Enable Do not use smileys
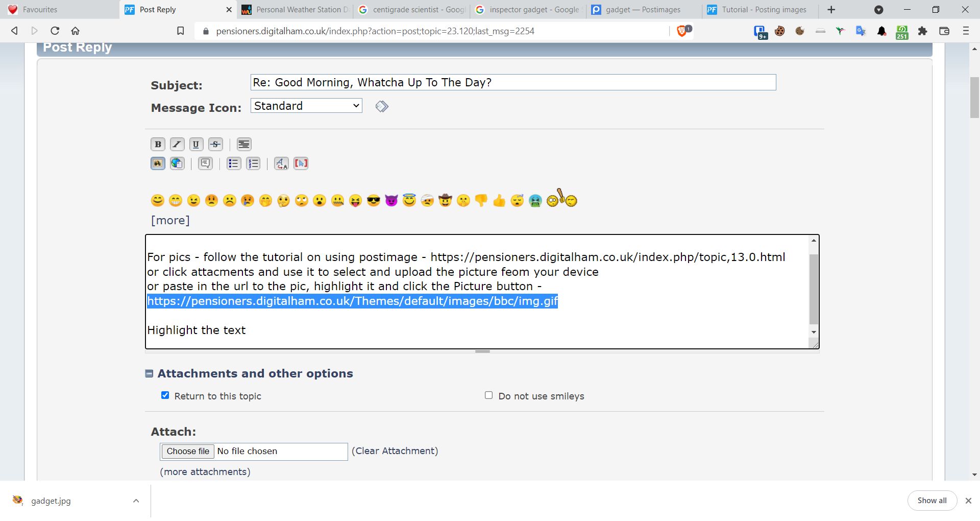 pos(488,395)
